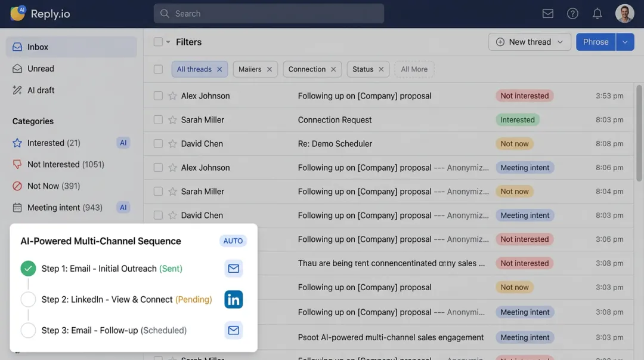The width and height of the screenshot is (644, 360).
Task: Open Inbox in the sidebar
Action: tap(72, 47)
